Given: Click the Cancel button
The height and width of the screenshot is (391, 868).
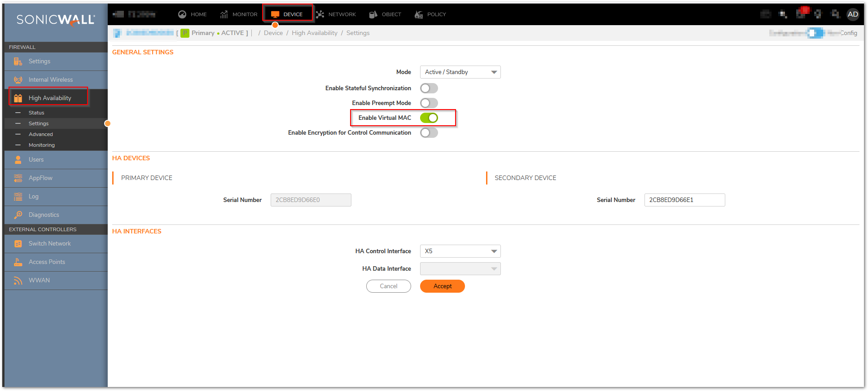Looking at the screenshot, I should (389, 286).
